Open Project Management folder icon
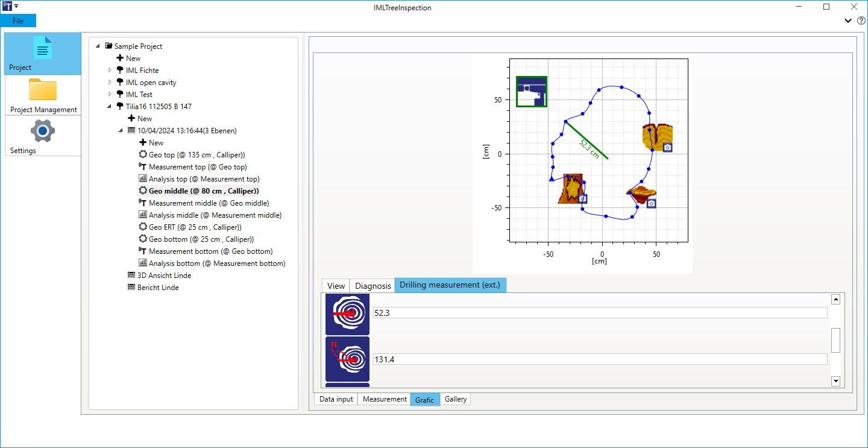 [x=43, y=89]
